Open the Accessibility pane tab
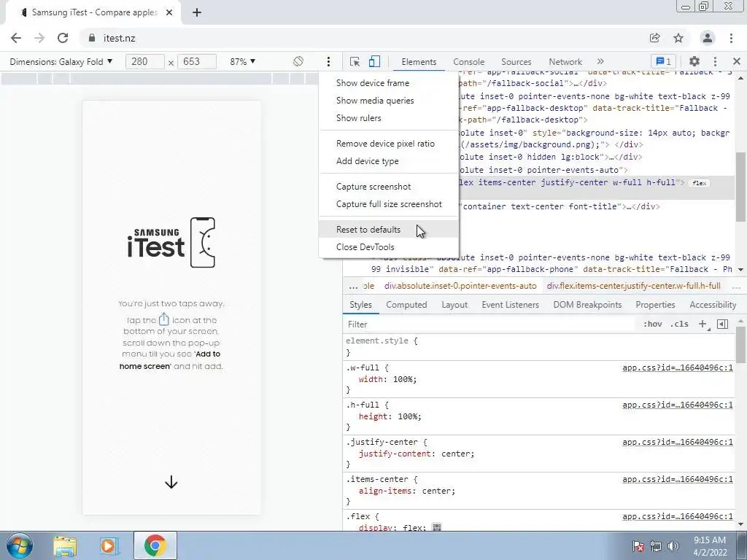The image size is (747, 560). tap(713, 305)
